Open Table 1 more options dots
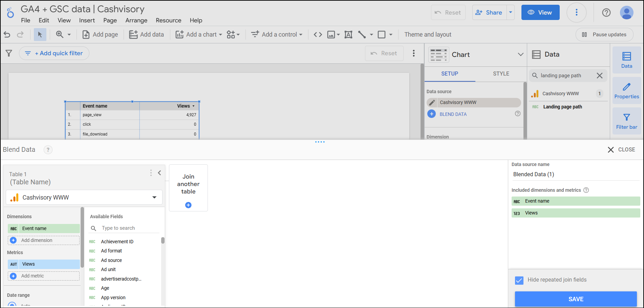The image size is (644, 308). tap(151, 173)
